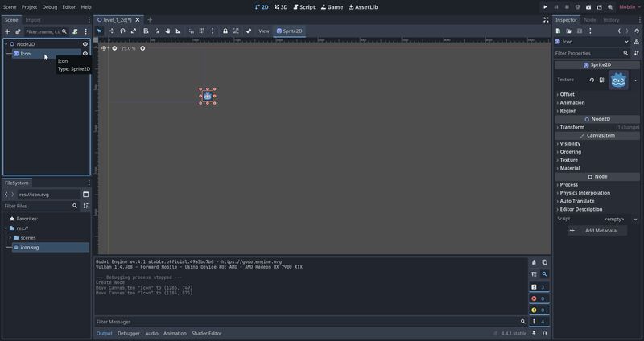Click the Run Project play button

pos(545,6)
